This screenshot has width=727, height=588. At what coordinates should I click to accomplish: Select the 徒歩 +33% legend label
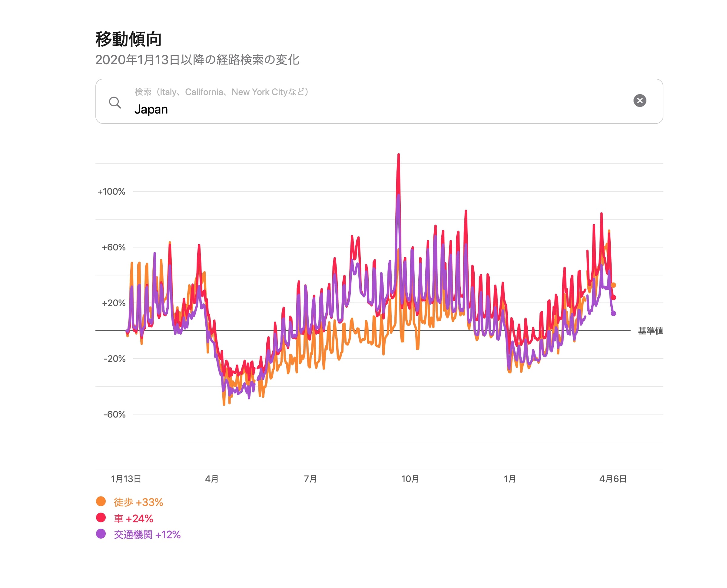[x=138, y=502]
